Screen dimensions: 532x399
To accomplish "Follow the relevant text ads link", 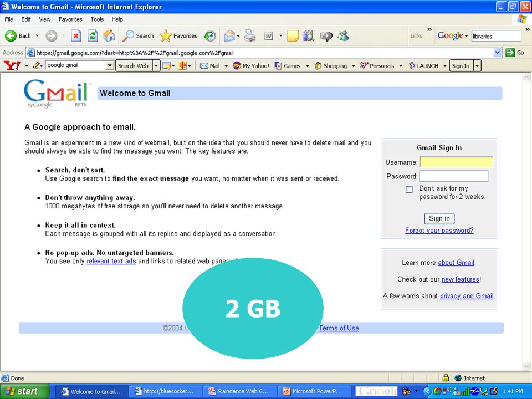I will click(x=111, y=261).
